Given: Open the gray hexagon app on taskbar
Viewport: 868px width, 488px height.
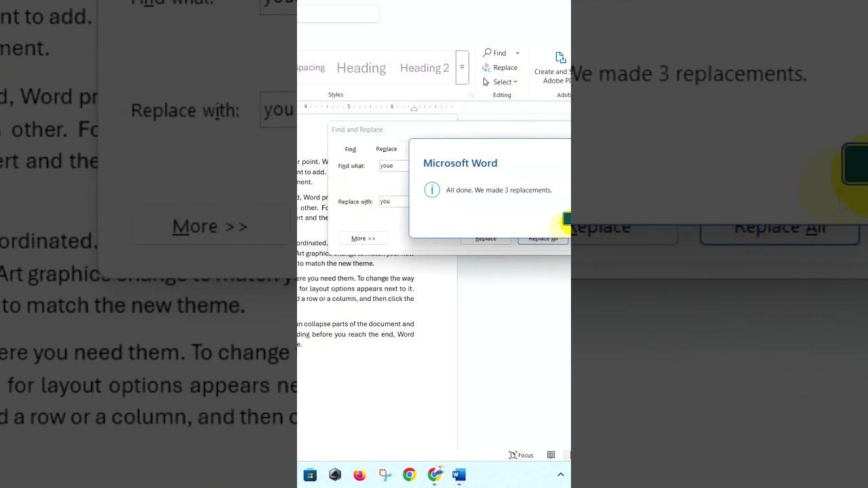Looking at the screenshot, I should coord(335,475).
